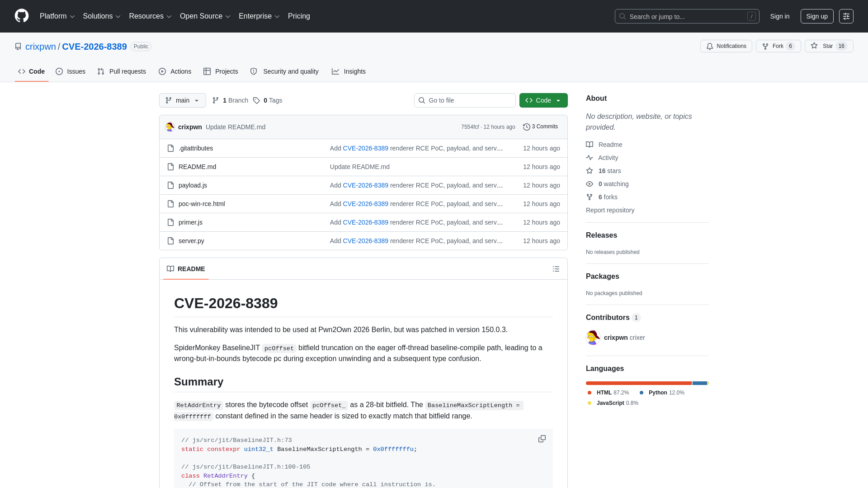This screenshot has height=488, width=868.
Task: Switch to the Code tab
Action: click(32, 71)
